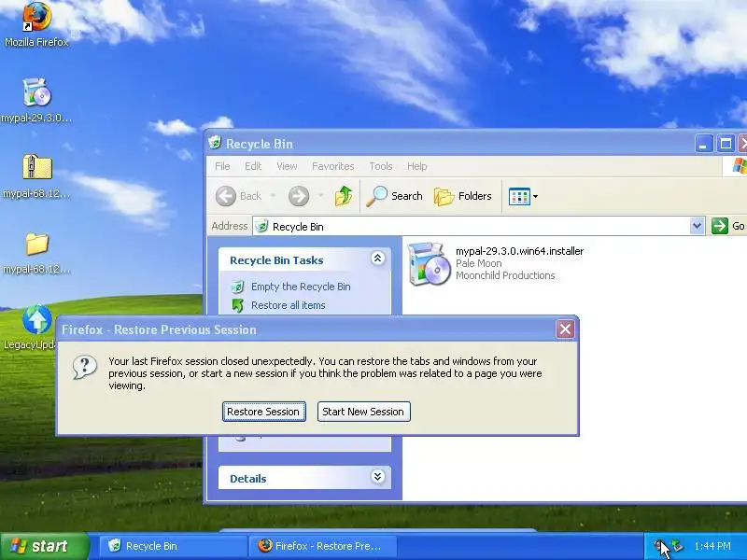Go up one folder level
Viewport: 747px width, 560px height.
point(344,196)
